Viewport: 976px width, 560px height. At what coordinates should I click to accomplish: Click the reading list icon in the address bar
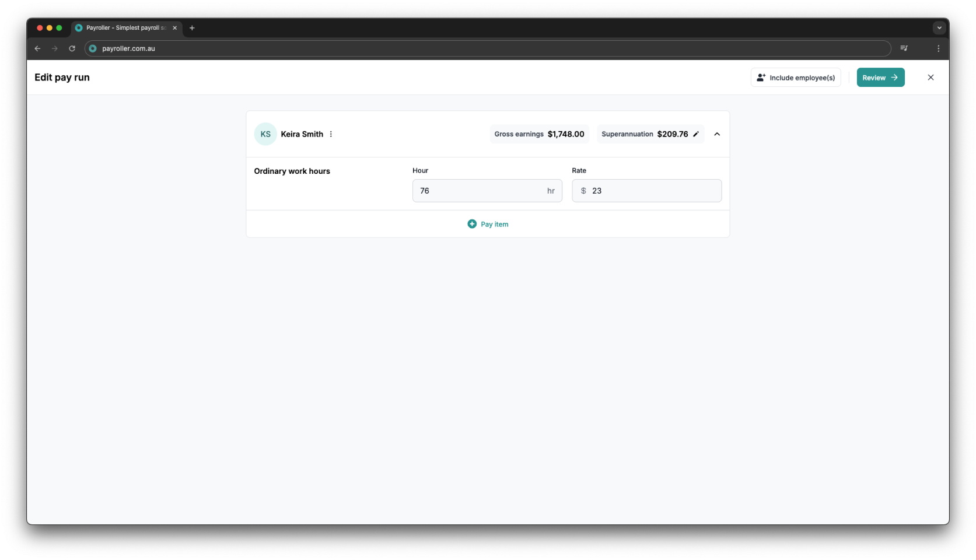pyautogui.click(x=904, y=48)
